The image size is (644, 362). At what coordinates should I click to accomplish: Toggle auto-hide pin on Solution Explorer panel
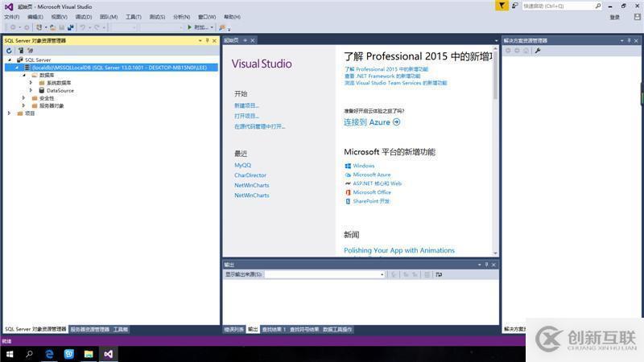click(630, 41)
